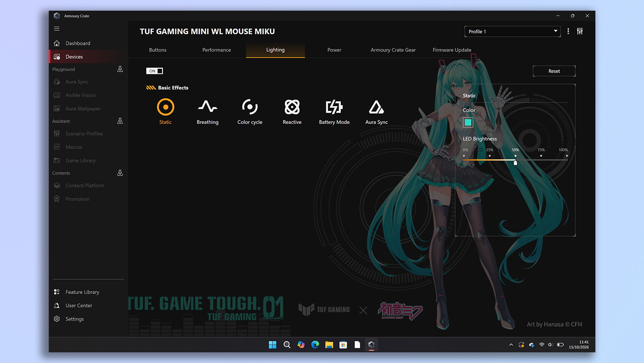The image size is (644, 363).
Task: Open Content Platform in the sidebar
Action: click(x=88, y=186)
